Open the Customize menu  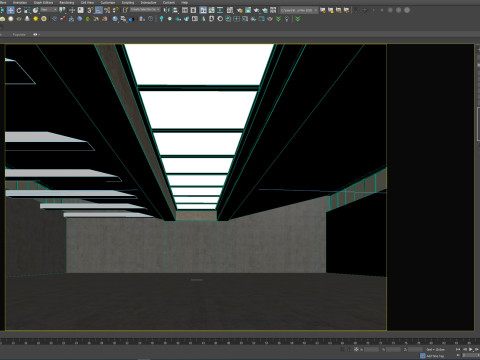(x=108, y=3)
